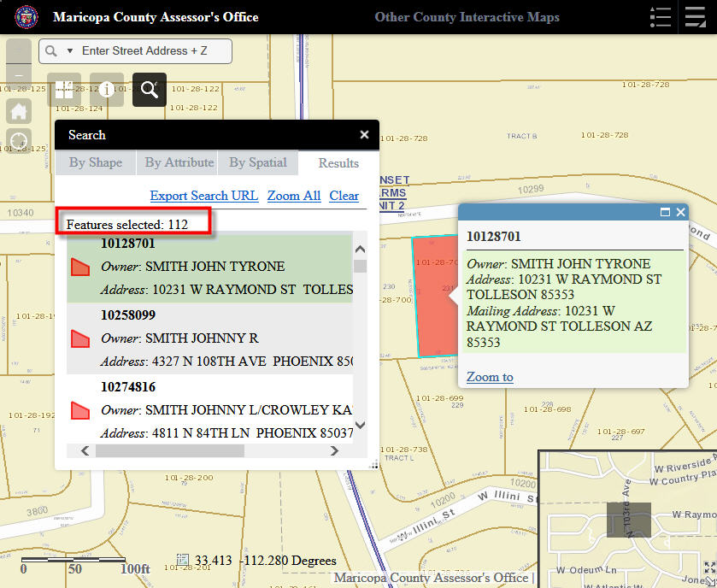
Task: Close the parcel 10128701 popup
Action: tap(680, 212)
